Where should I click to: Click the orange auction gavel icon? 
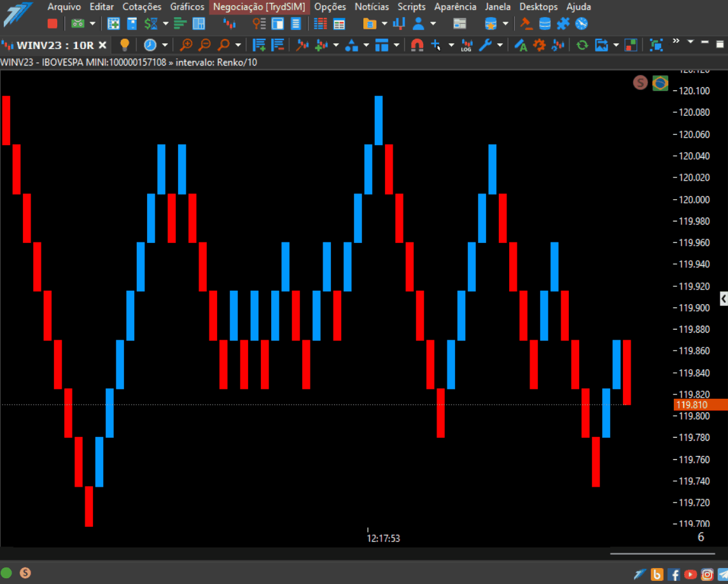(x=526, y=23)
